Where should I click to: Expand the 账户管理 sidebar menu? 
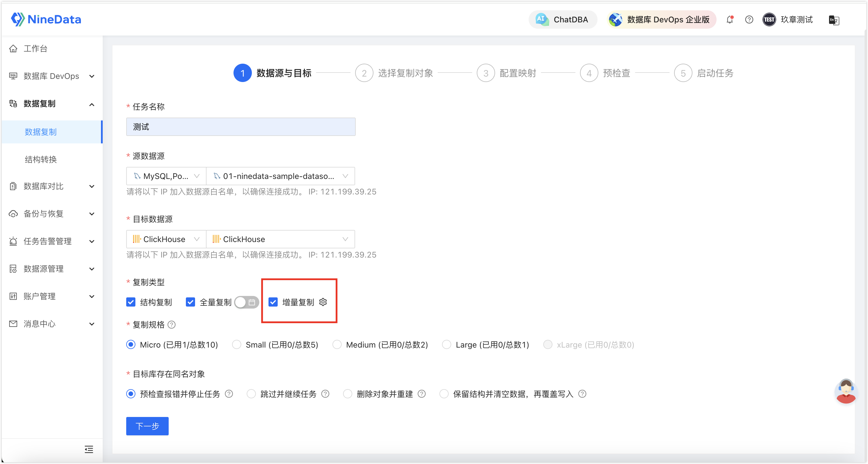coord(92,297)
